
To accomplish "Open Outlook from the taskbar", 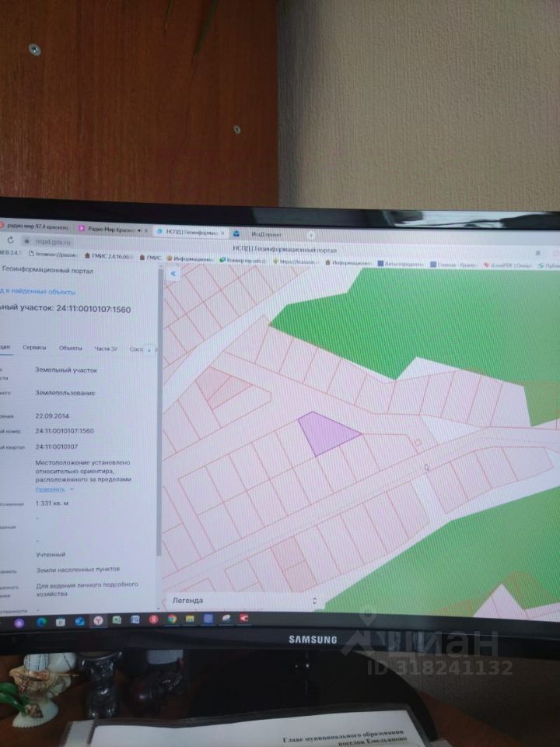I will [x=79, y=621].
